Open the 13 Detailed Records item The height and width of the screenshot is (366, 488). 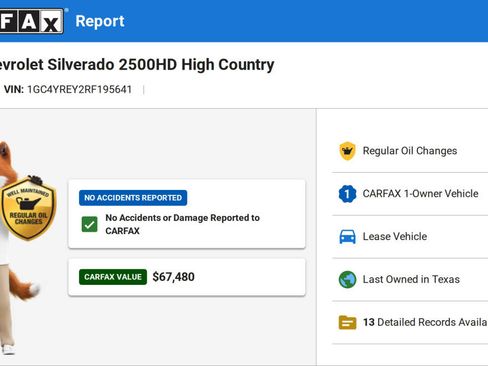(410, 322)
